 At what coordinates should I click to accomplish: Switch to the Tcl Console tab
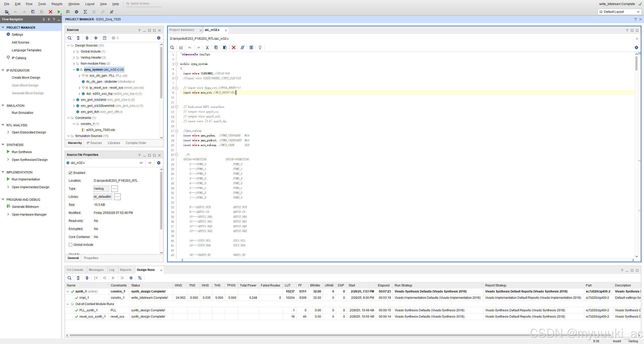click(x=75, y=270)
